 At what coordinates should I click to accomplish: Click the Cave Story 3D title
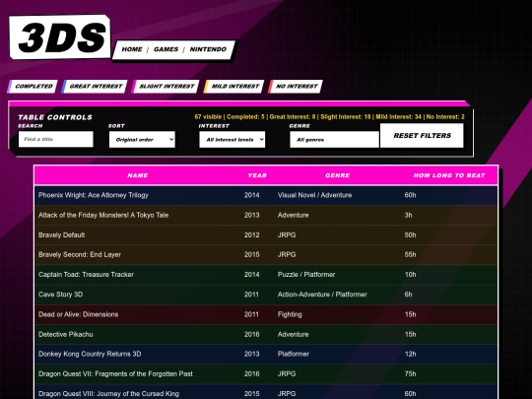pyautogui.click(x=61, y=295)
